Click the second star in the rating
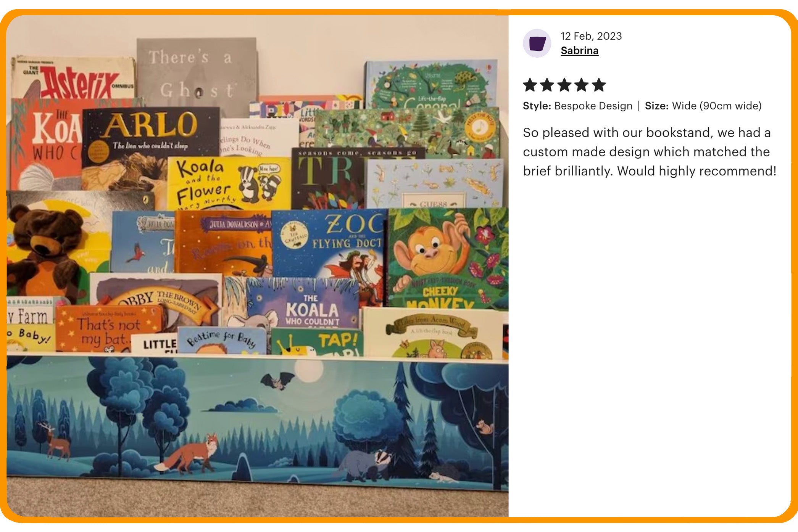This screenshot has width=798, height=532. coord(547,85)
